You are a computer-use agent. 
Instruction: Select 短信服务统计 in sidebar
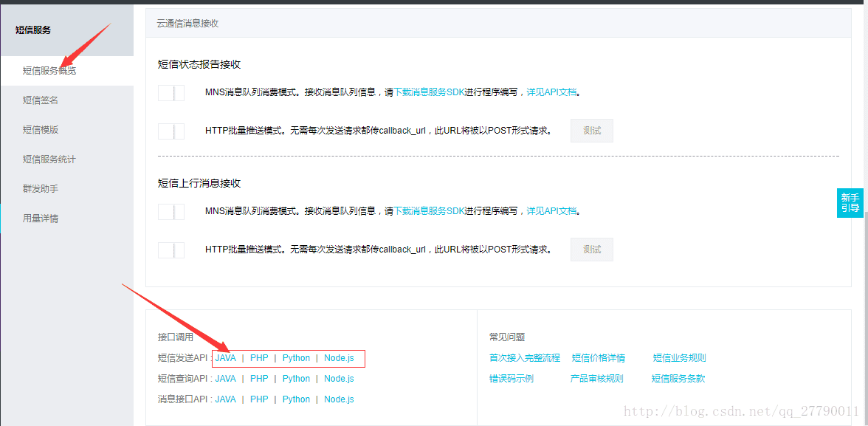coord(49,159)
